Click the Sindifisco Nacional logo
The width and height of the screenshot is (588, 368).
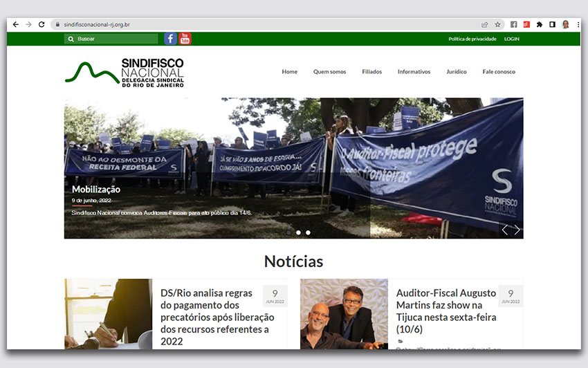125,73
